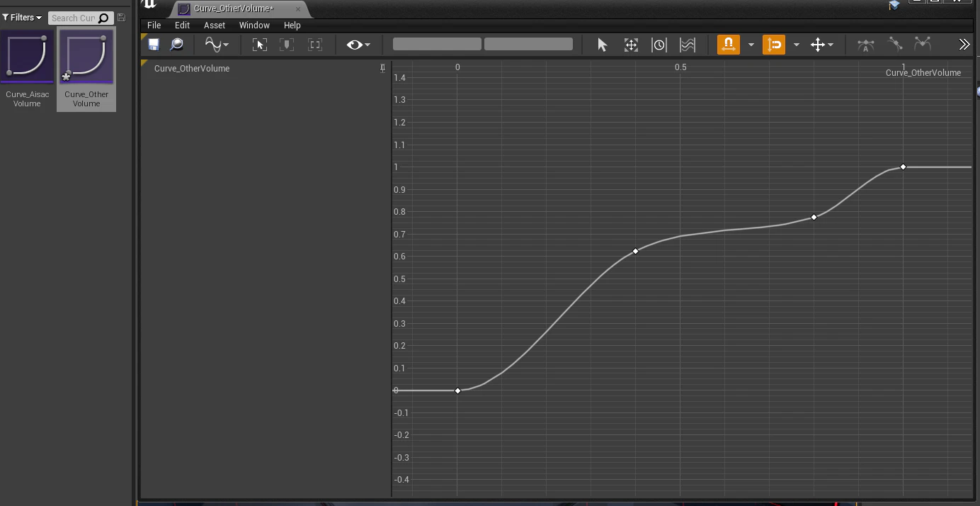
Task: Click the disabled Fit Horizontal icon
Action: tap(315, 45)
